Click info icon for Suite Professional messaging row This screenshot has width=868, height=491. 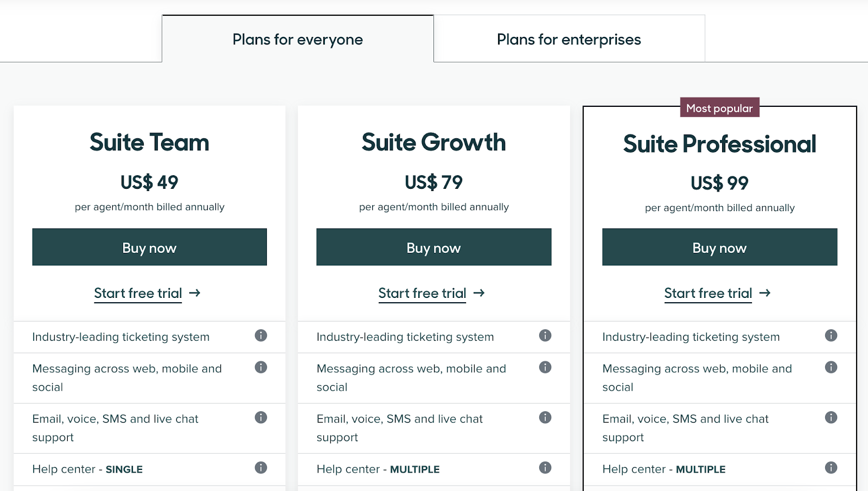tap(831, 367)
